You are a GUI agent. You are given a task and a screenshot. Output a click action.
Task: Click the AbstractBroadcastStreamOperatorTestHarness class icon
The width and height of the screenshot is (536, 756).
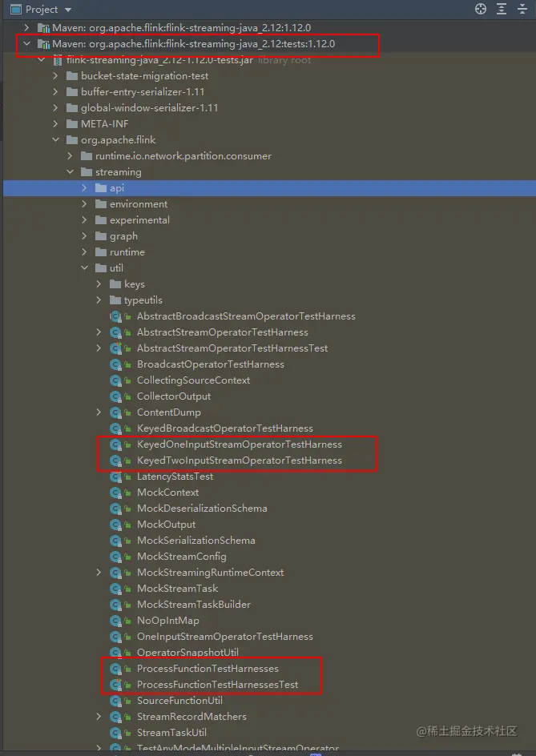point(115,316)
